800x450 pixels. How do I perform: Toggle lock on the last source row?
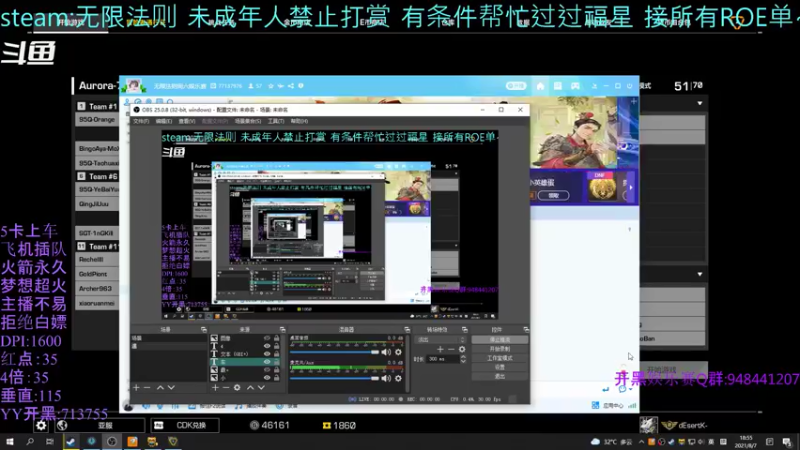277,378
